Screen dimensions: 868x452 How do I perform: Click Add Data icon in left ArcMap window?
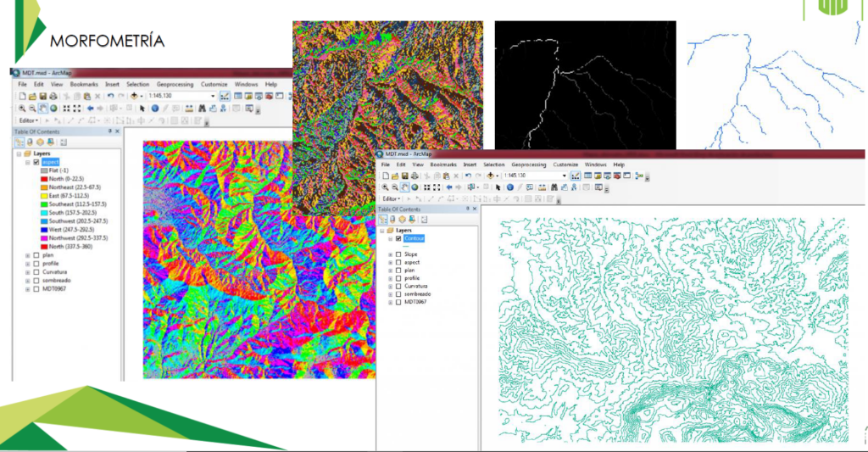[134, 97]
